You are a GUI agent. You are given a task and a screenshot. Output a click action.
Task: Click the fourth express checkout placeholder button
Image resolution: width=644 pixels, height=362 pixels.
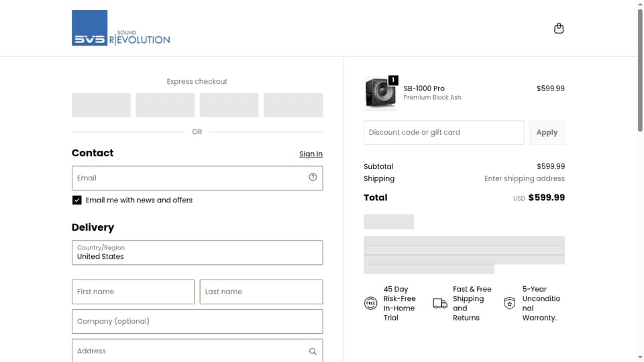[x=293, y=105]
